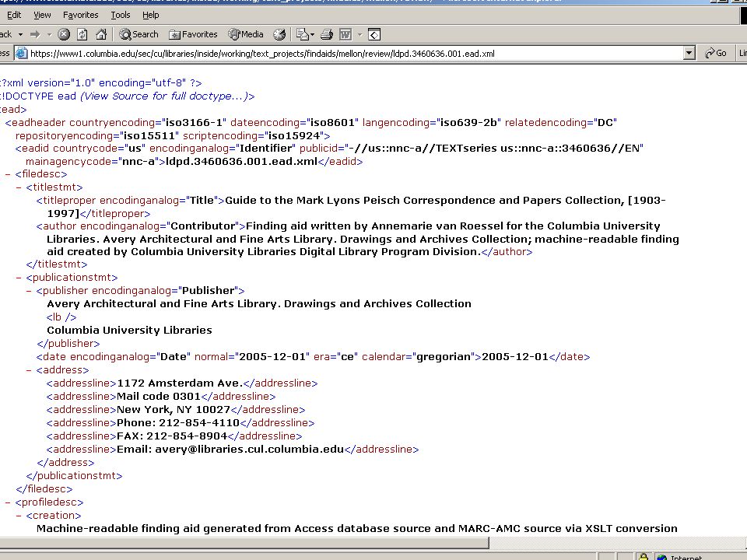Go to the Home page icon
The height and width of the screenshot is (560, 747).
[101, 34]
